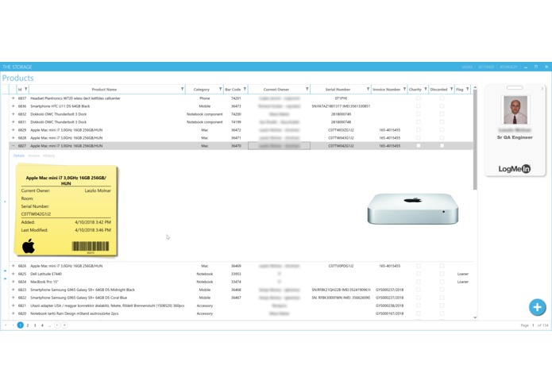
Task: Go to last page arrow in pager
Action: click(64, 325)
